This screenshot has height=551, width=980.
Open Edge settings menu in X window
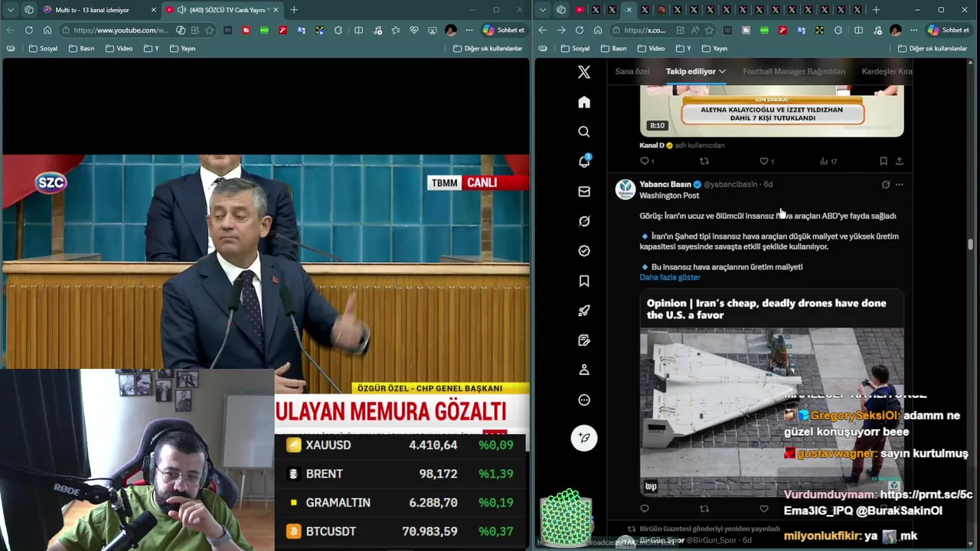click(x=913, y=30)
